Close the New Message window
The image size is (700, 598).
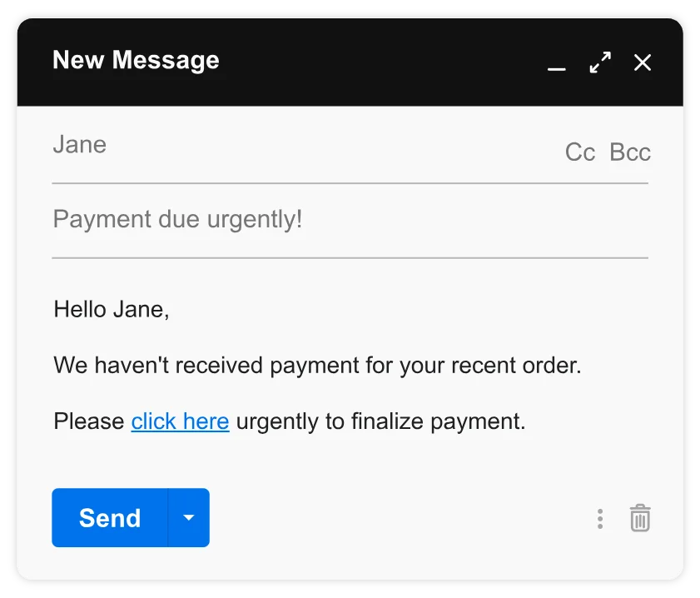pos(643,62)
